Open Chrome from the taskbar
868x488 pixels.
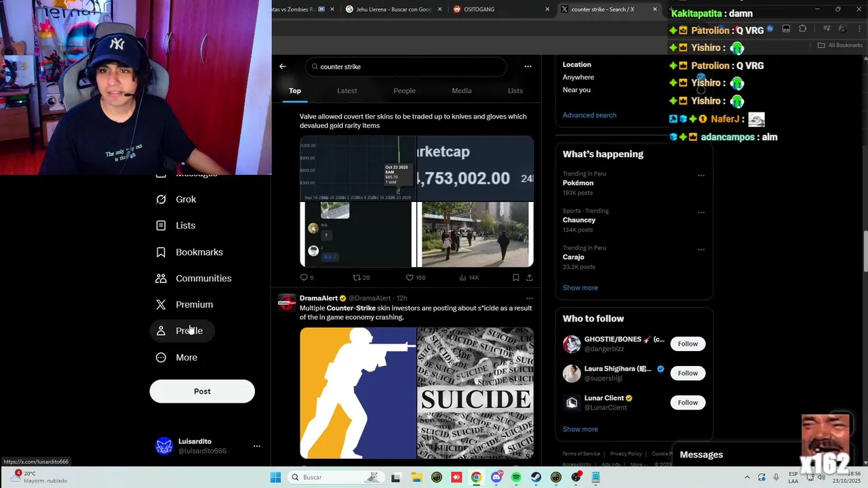point(476,477)
